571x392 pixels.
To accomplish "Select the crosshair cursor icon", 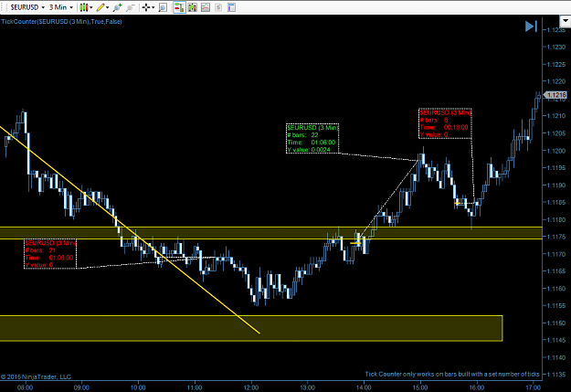I will click(x=146, y=7).
